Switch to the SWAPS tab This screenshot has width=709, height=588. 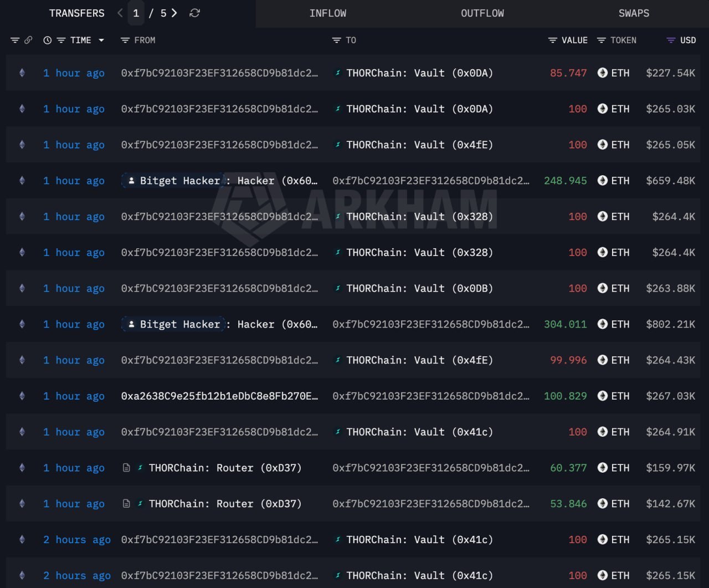[x=634, y=13]
